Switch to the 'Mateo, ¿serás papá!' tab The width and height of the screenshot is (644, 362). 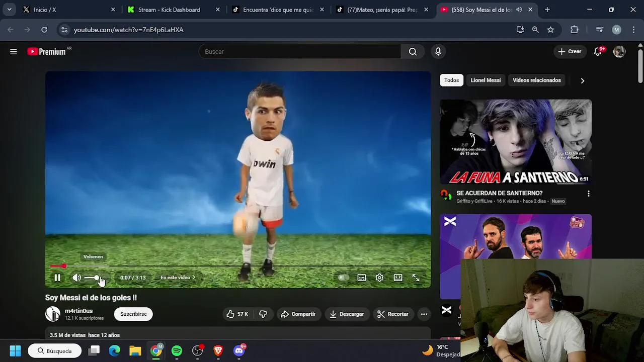(382, 10)
